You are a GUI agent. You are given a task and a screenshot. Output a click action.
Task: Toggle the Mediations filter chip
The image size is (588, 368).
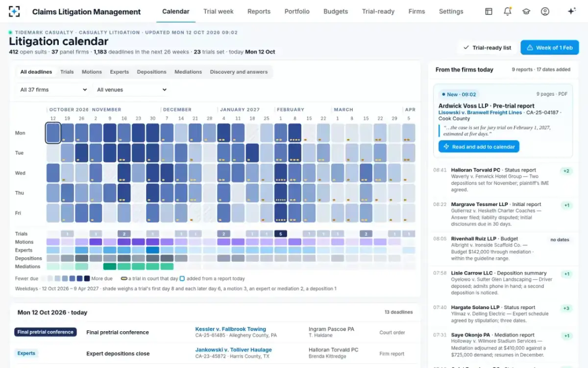coord(188,72)
